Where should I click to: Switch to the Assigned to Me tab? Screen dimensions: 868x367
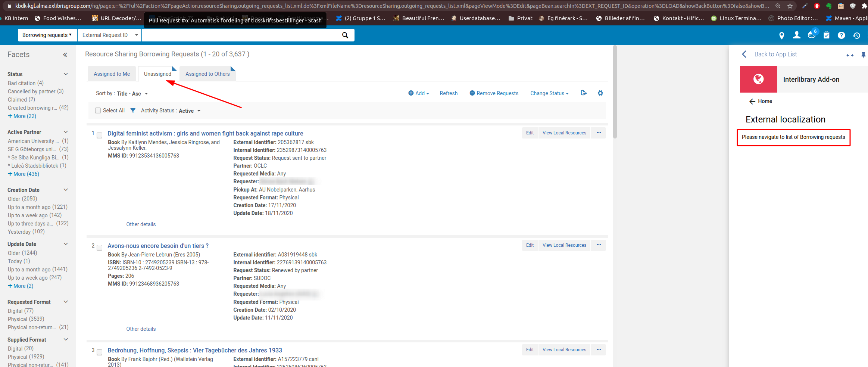tap(112, 74)
